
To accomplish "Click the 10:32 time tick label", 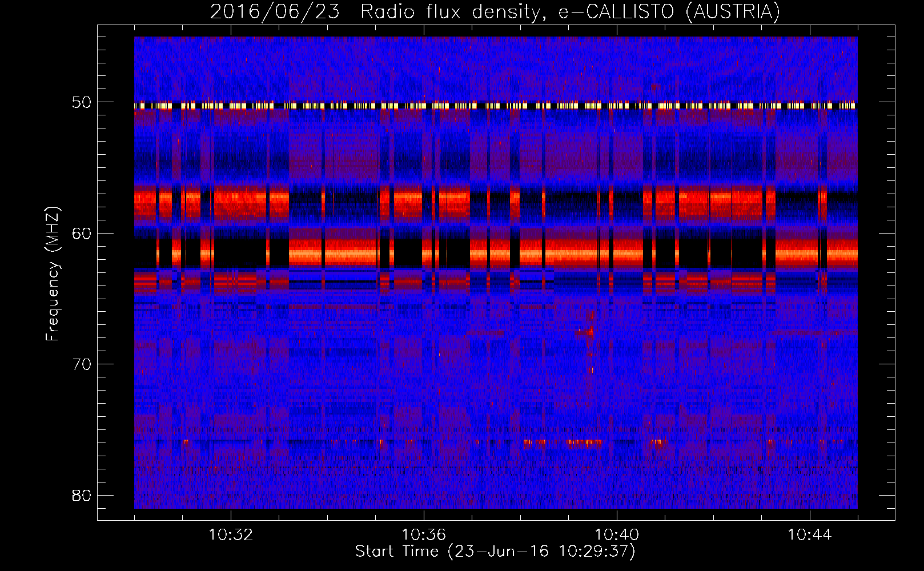I will click(x=231, y=535).
